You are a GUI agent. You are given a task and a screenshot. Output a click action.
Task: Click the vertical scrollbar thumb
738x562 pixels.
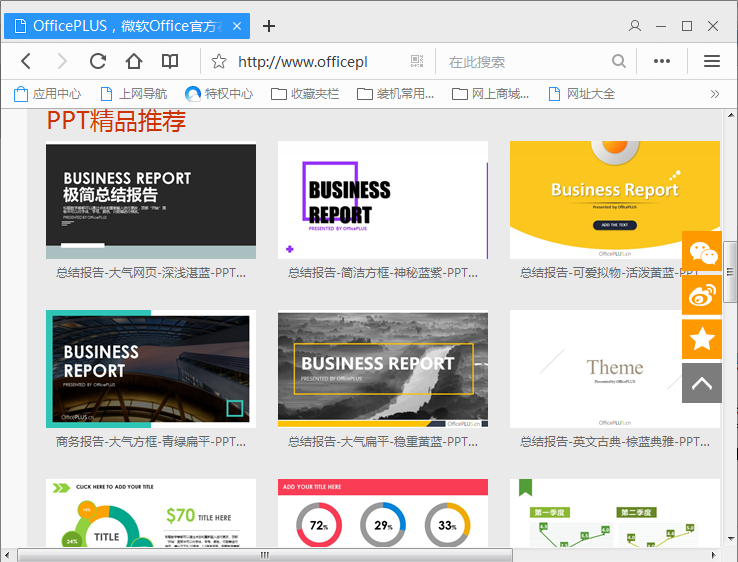coord(730,271)
